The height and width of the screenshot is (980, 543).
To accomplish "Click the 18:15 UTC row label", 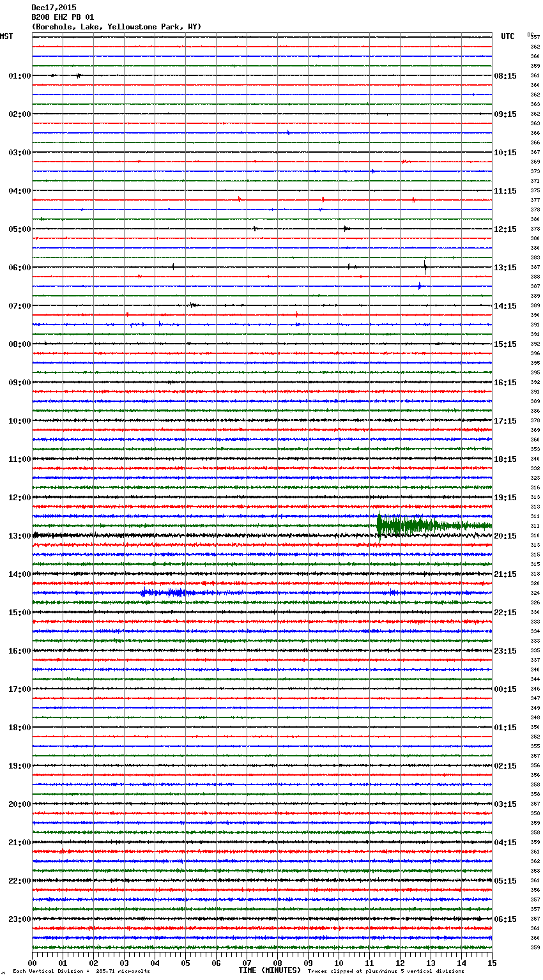I will [505, 459].
